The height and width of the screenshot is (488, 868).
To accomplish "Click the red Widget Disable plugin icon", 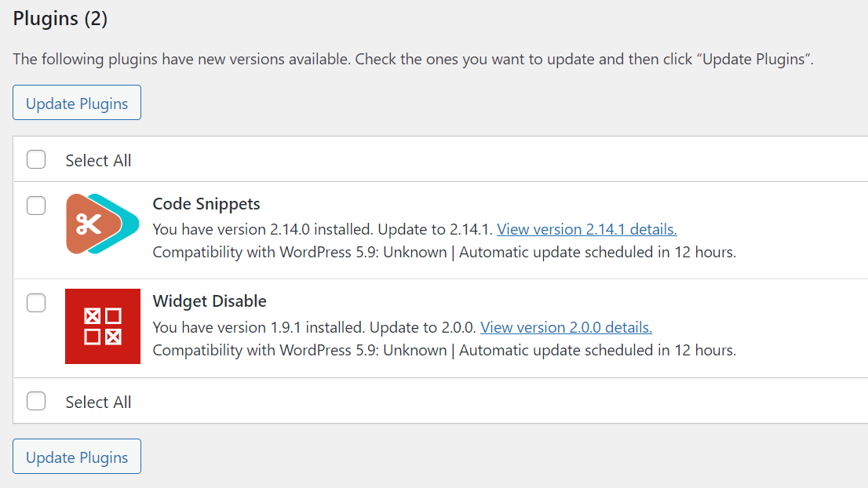I will pyautogui.click(x=102, y=326).
